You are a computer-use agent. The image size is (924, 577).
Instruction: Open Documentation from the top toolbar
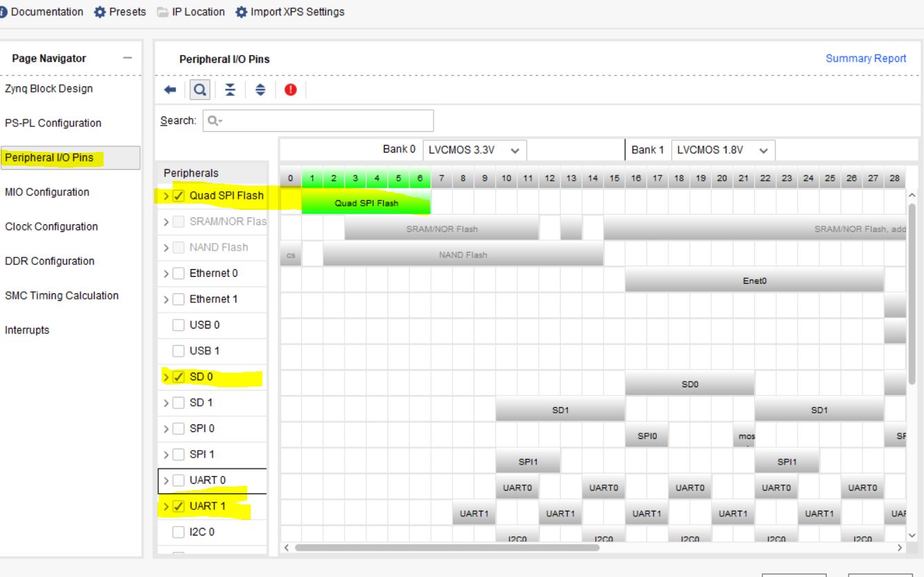click(x=41, y=12)
